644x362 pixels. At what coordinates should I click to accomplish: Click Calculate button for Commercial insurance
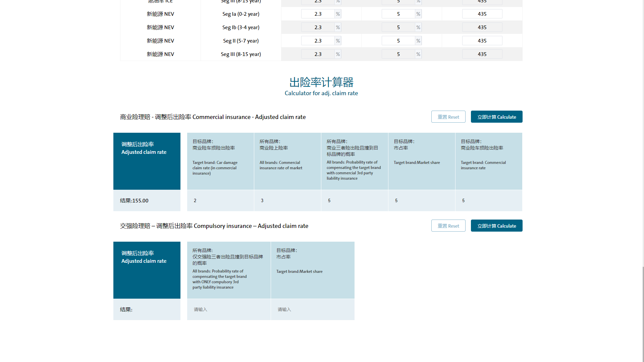point(496,117)
